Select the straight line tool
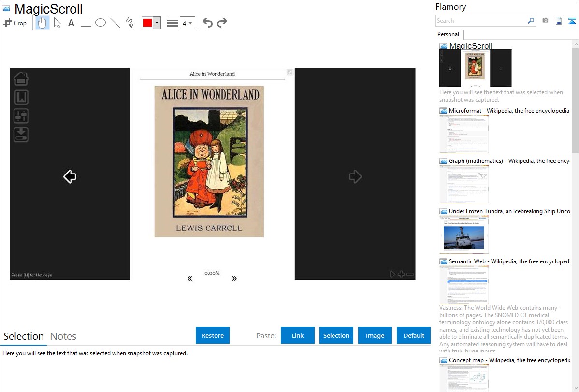Screen dimensions: 579x392 pos(115,23)
